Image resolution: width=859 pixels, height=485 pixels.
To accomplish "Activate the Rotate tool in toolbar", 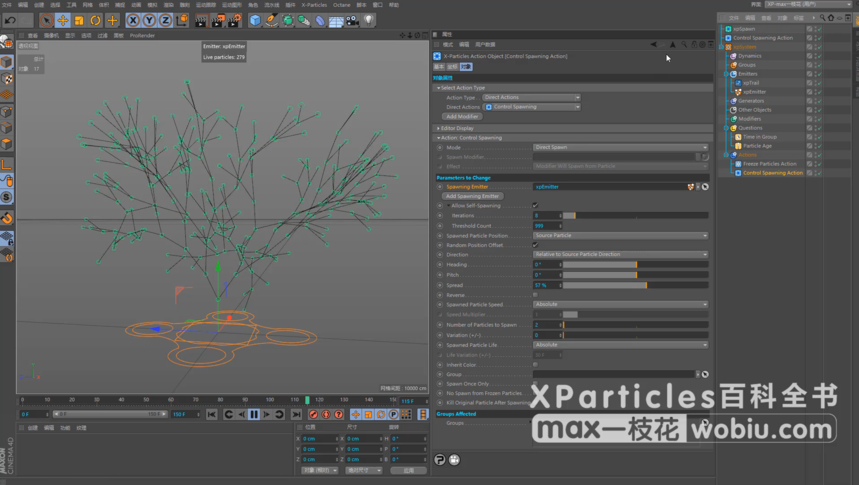I will pos(95,21).
